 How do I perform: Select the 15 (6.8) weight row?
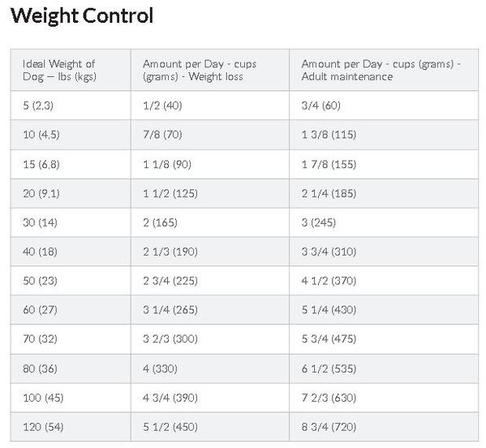244,164
